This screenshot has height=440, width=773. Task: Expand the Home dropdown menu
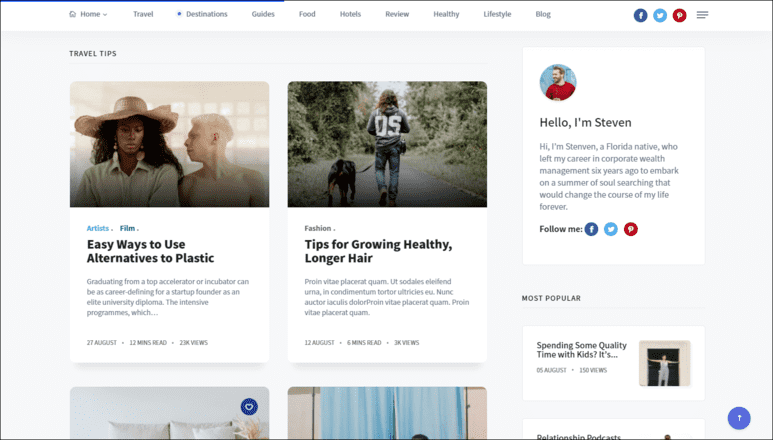[x=89, y=15]
